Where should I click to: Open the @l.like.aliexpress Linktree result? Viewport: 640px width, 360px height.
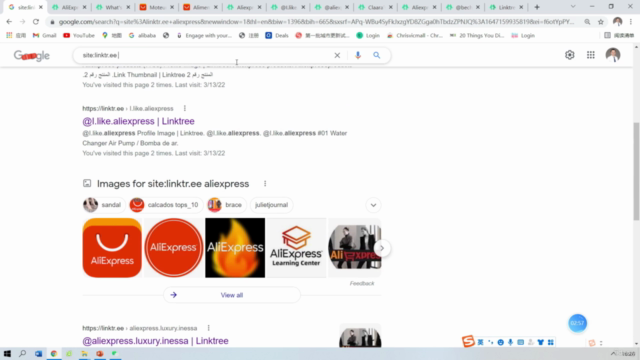tap(138, 121)
